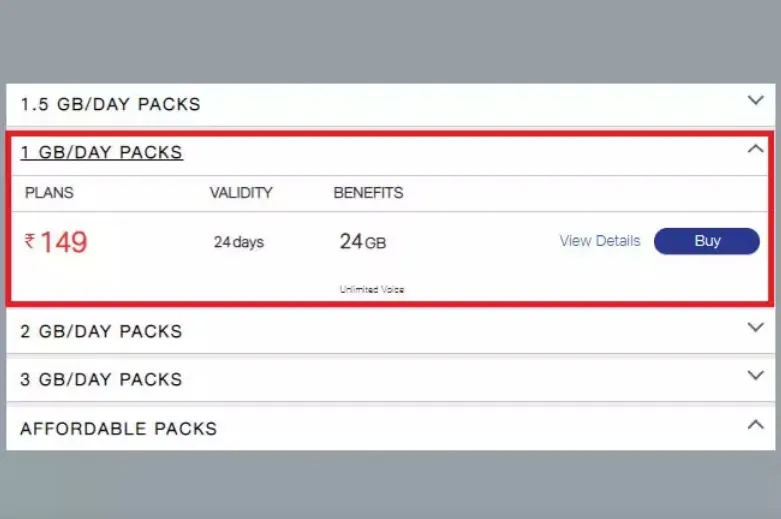
Task: Click the 24 days validity value
Action: point(239,242)
